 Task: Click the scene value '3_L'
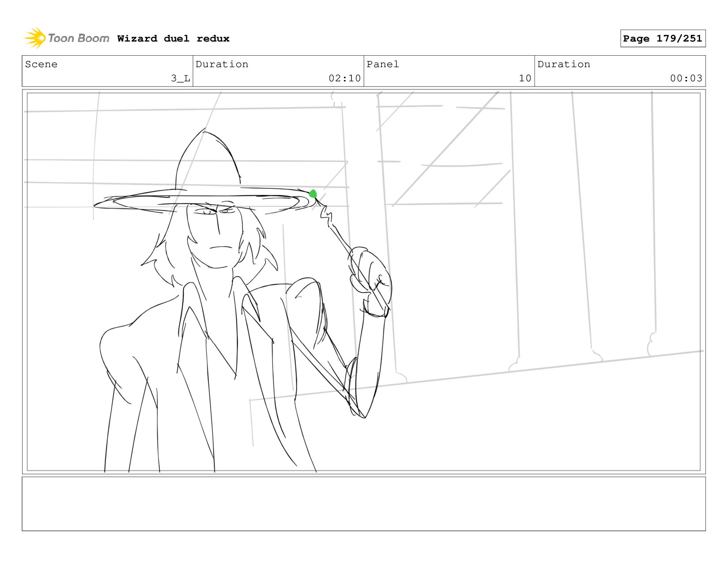[x=180, y=78]
